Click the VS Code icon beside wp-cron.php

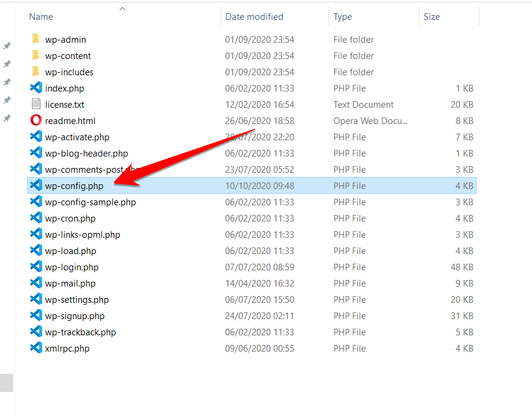pos(36,218)
